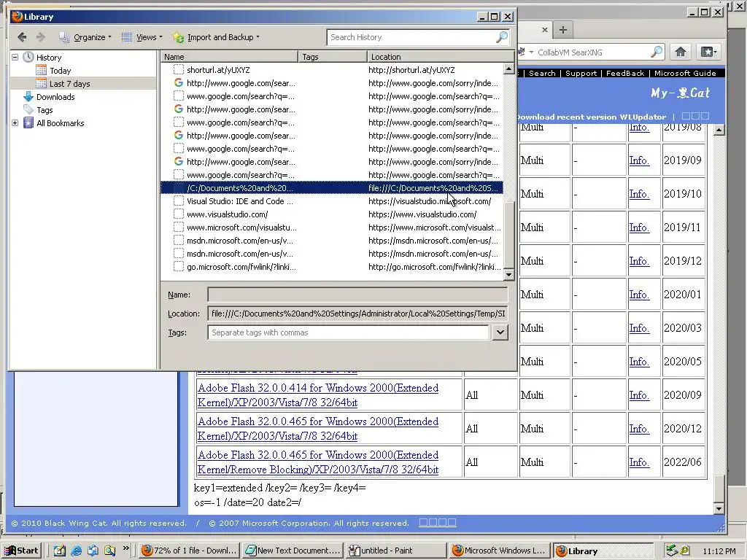Open the Windows Start menu
The image size is (747, 560).
click(21, 551)
